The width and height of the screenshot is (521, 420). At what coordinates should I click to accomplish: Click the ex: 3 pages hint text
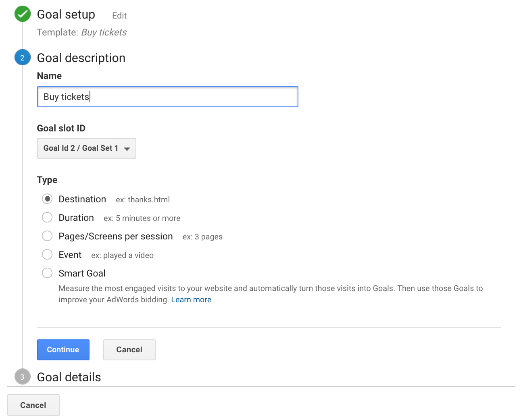[x=202, y=237]
